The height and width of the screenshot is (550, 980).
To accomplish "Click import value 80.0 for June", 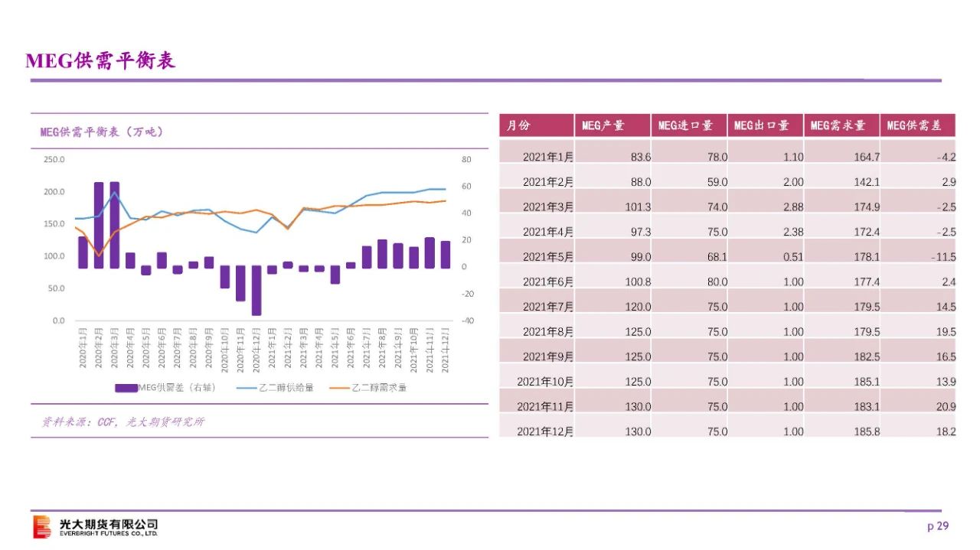I will [717, 282].
